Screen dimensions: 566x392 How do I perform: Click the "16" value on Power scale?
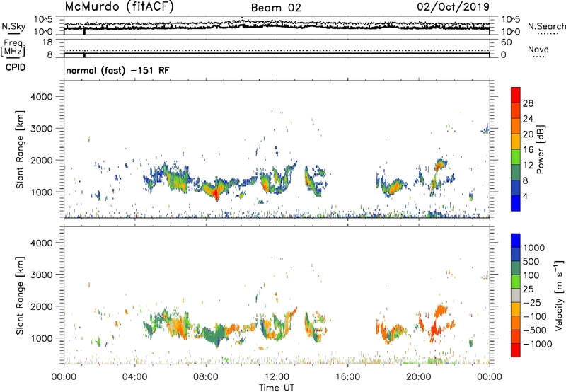point(528,150)
